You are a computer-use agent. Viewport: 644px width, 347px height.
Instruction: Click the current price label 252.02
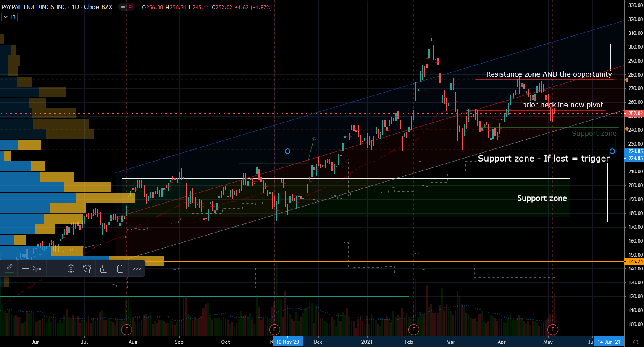click(x=635, y=114)
